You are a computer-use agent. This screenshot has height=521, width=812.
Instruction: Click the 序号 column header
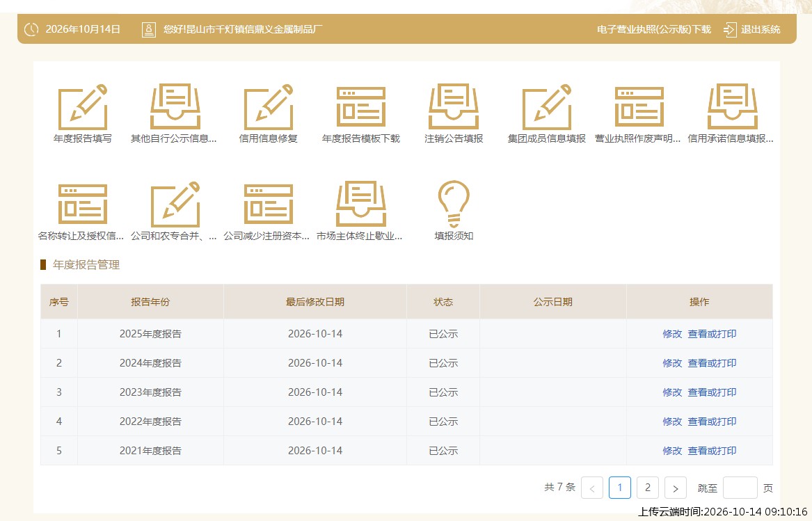[x=59, y=302]
